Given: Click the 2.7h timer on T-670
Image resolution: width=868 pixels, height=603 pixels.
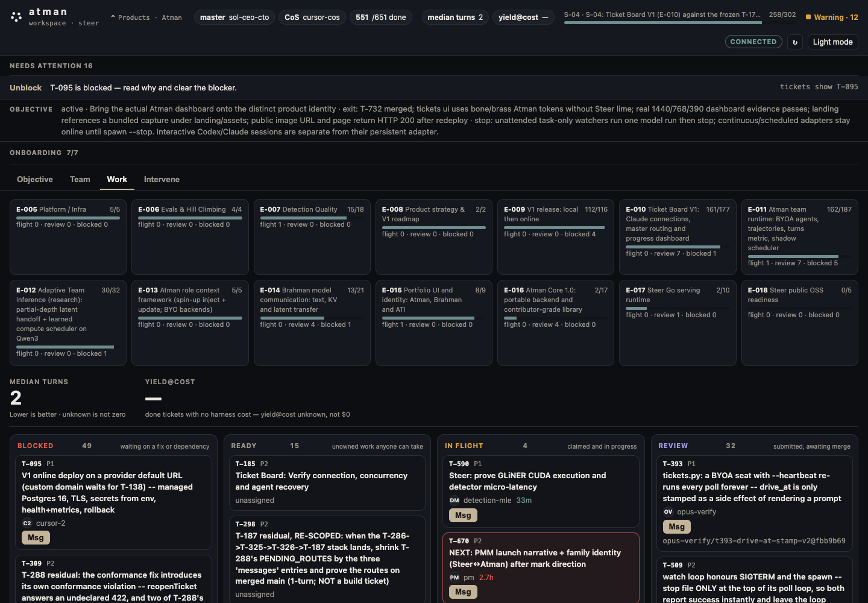Looking at the screenshot, I should 486,578.
